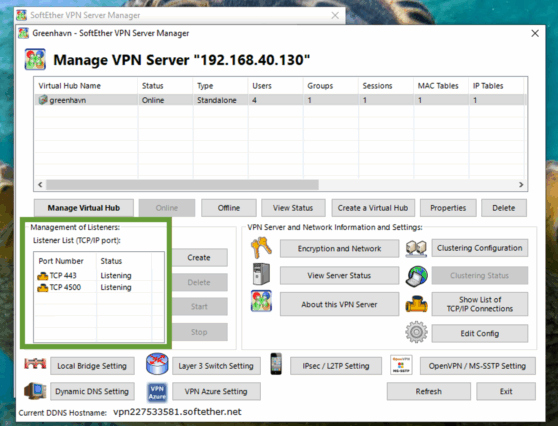Click the TCP 4500 listener port icon
The height and width of the screenshot is (426, 558).
click(x=42, y=288)
